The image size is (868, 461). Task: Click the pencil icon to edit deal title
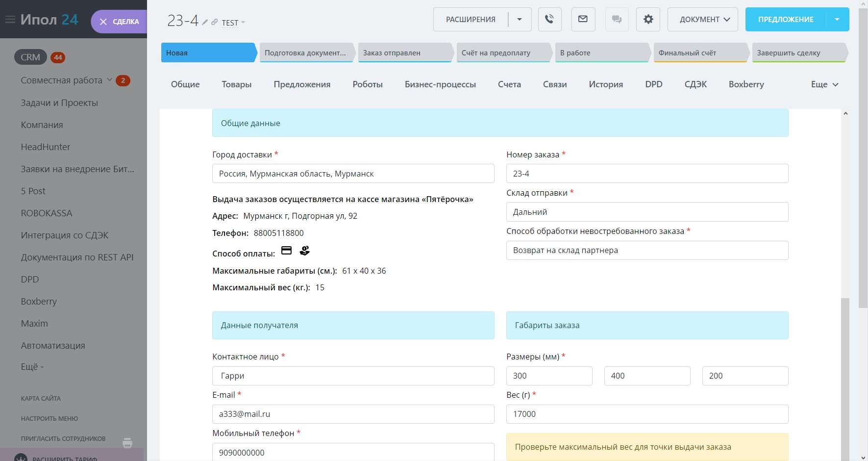(x=205, y=22)
